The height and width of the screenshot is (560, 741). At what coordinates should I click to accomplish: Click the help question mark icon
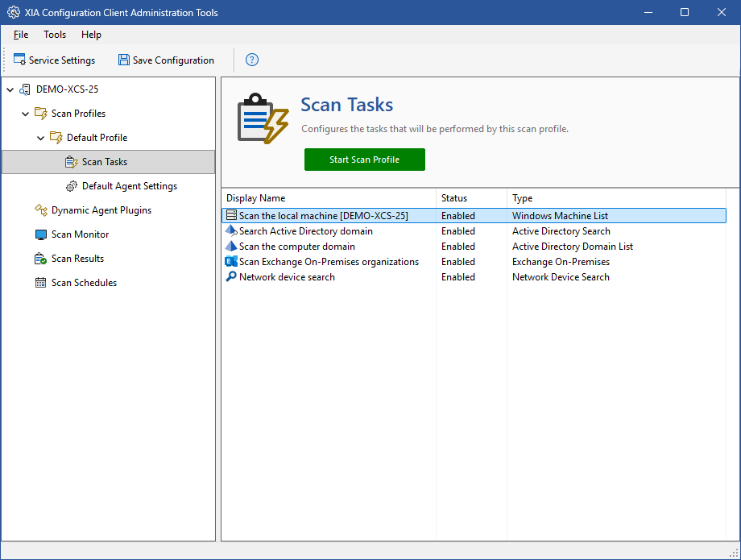(x=252, y=60)
